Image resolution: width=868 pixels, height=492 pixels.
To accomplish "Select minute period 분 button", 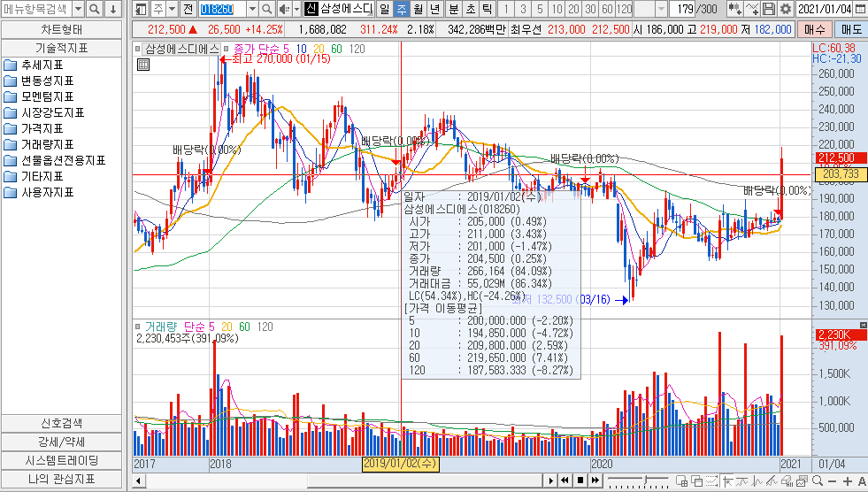I will pyautogui.click(x=453, y=9).
